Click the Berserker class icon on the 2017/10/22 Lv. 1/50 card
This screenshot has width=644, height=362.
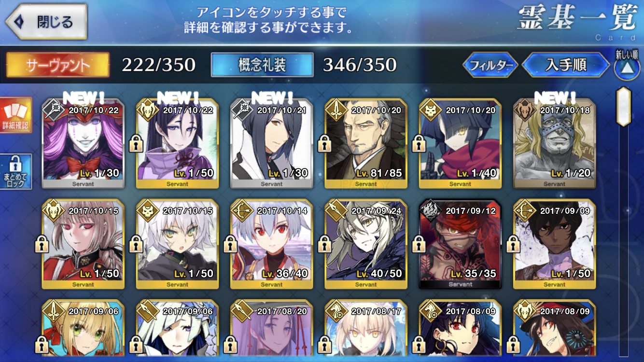(x=147, y=111)
